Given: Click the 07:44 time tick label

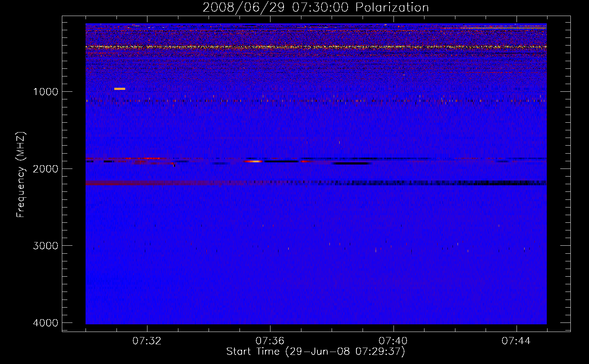Looking at the screenshot, I should (516, 341).
